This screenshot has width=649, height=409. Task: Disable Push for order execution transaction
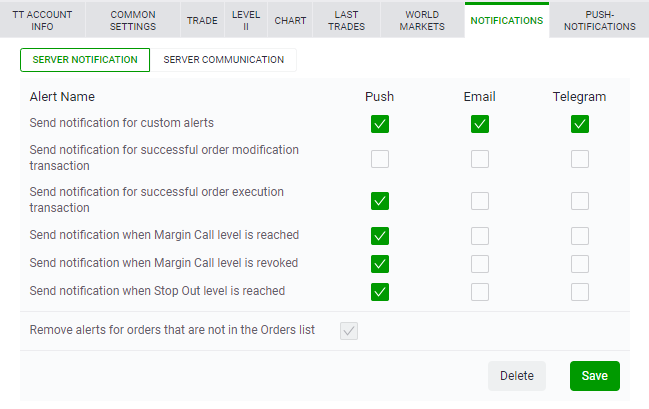click(x=380, y=201)
